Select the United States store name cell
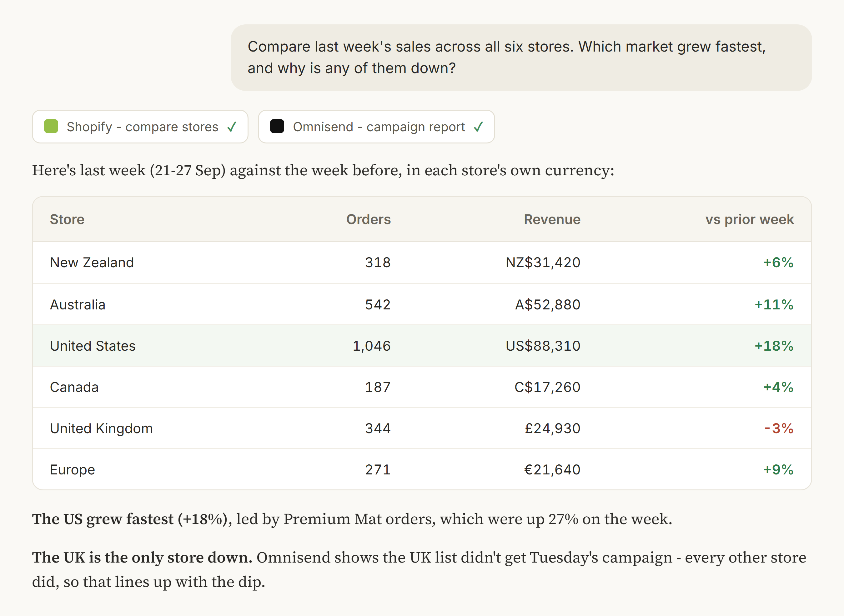Viewport: 844px width, 616px height. [x=93, y=346]
